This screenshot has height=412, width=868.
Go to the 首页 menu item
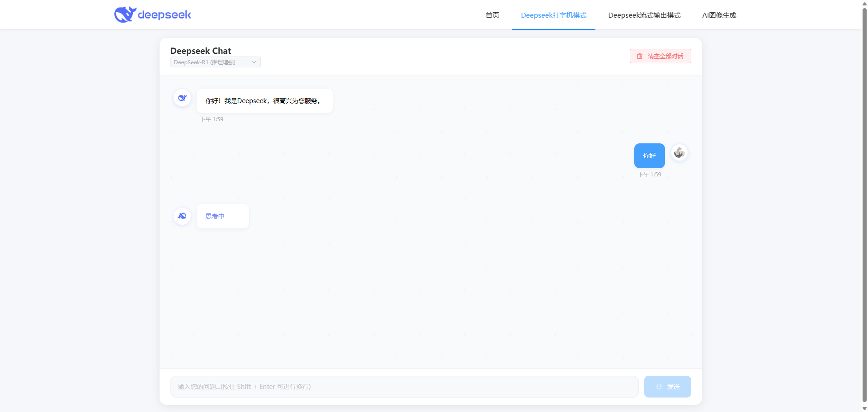[492, 15]
